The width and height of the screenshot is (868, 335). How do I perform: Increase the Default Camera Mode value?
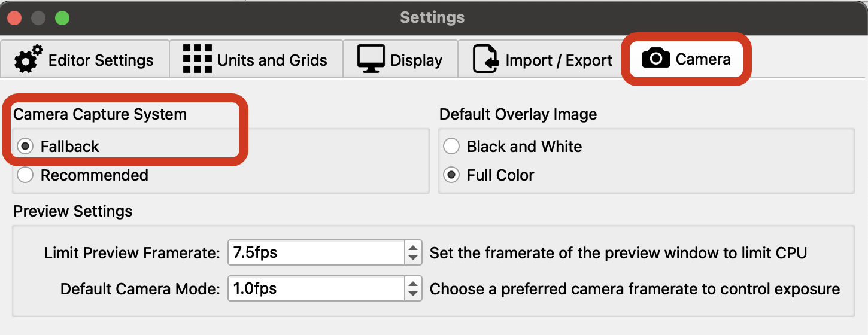tap(412, 283)
